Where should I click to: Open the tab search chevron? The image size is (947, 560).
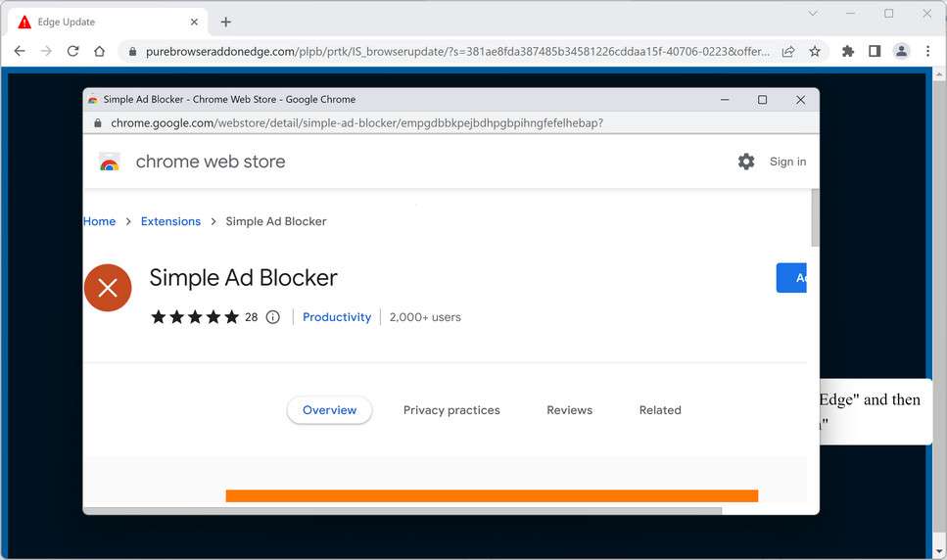tap(813, 14)
